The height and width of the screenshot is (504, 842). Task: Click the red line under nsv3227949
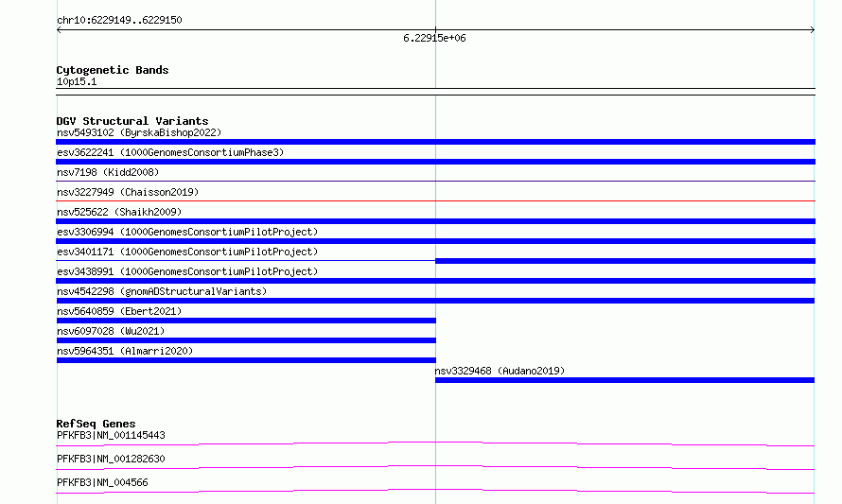click(435, 201)
